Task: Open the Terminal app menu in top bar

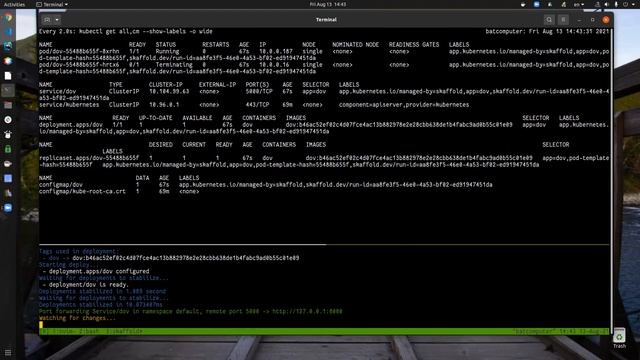Action: (x=52, y=4)
